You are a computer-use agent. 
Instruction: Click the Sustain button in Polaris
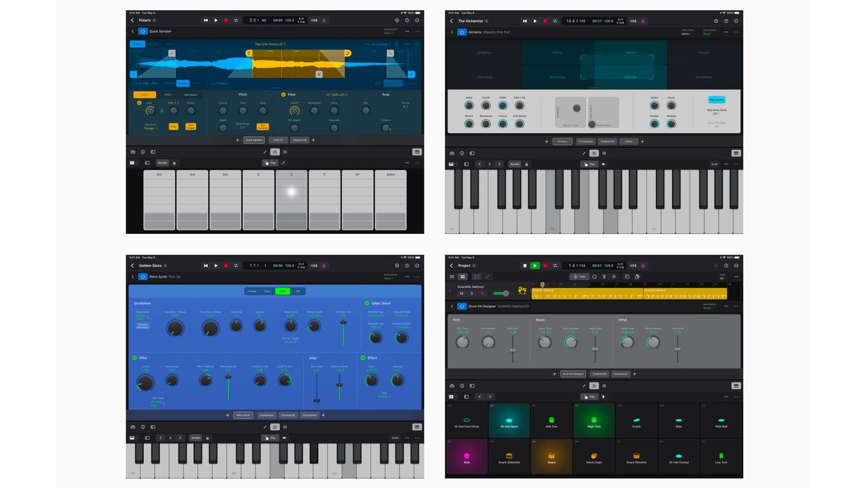(x=163, y=163)
